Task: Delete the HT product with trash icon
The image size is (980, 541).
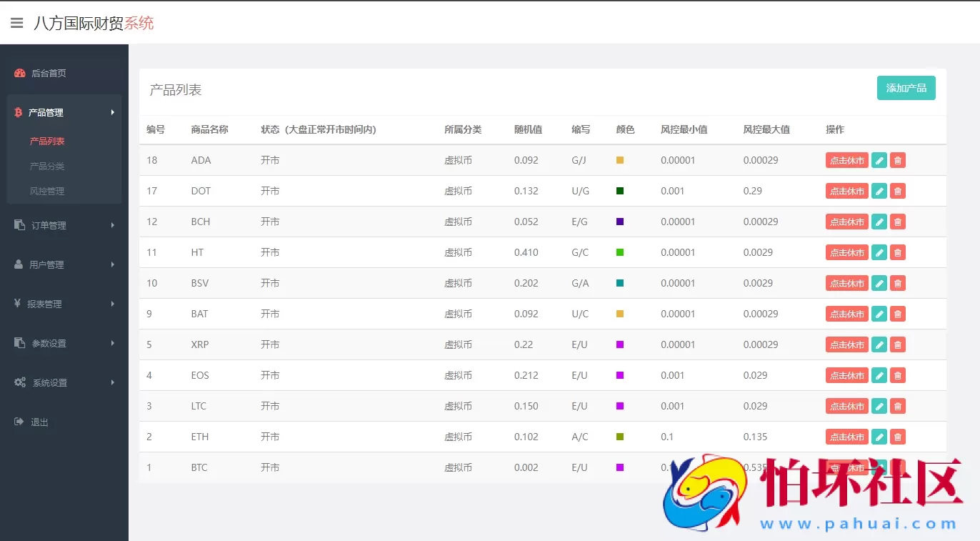Action: pos(898,252)
